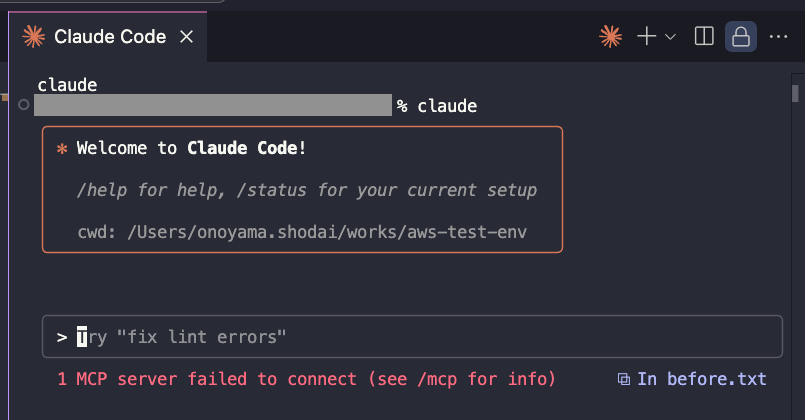This screenshot has height=420, width=805.
Task: Split the editor with the two-pane icon
Action: (x=704, y=36)
